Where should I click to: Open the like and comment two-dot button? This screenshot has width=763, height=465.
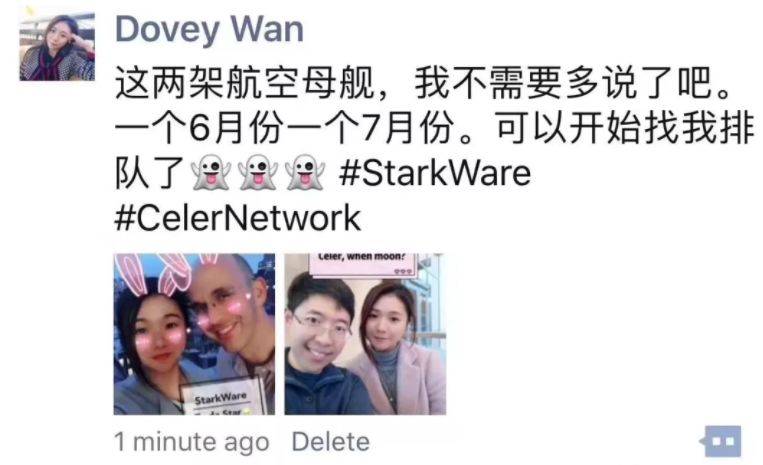[x=722, y=441]
